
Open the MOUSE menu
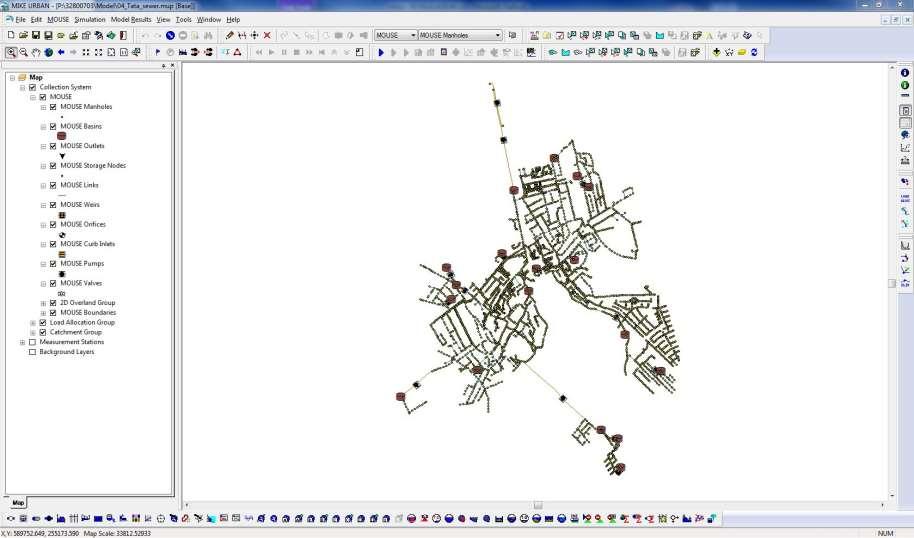(x=58, y=20)
